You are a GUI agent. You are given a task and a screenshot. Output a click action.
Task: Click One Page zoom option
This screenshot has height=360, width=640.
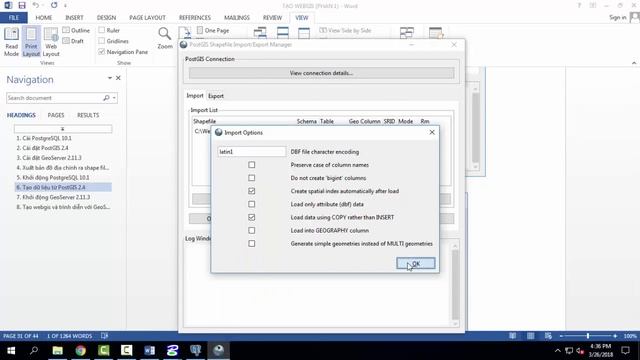[213, 30]
